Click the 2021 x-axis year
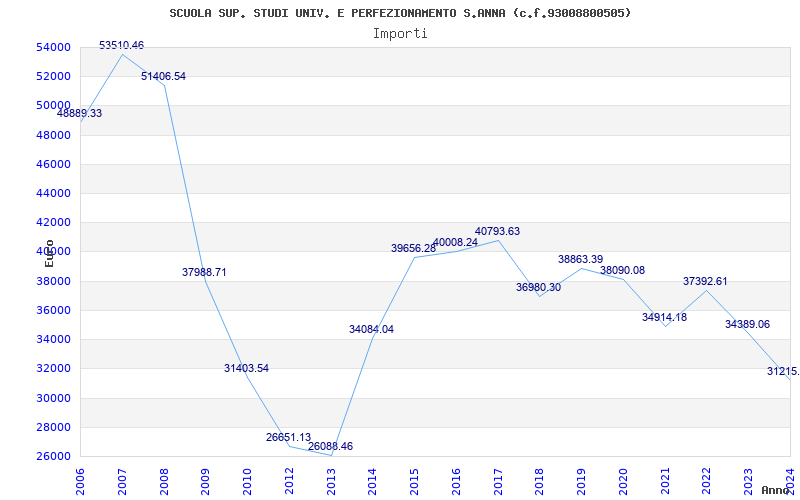This screenshot has height=500, width=800. tap(665, 482)
